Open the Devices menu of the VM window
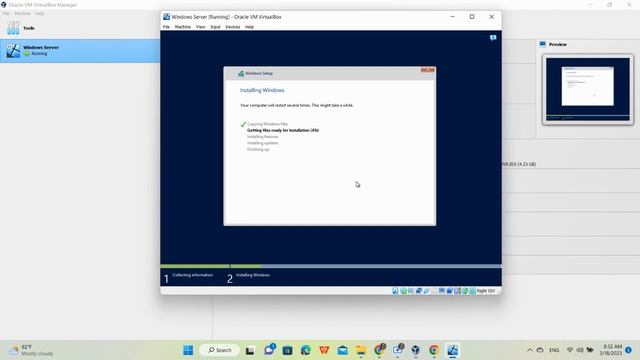Screen dimensions: 640x360 pos(233,27)
